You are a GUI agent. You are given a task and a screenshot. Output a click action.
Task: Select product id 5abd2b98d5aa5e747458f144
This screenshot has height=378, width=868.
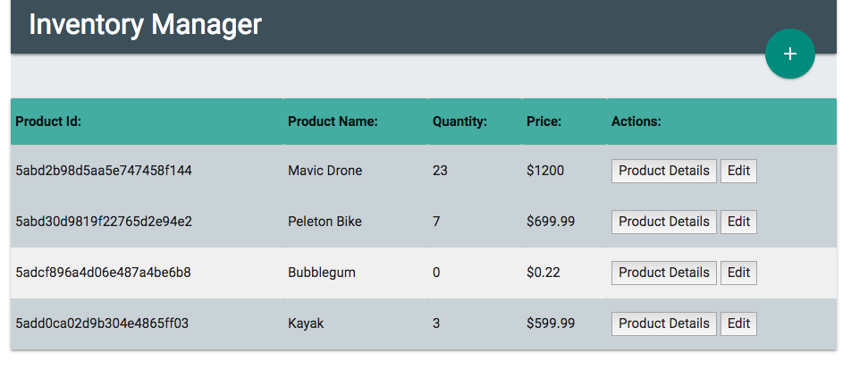pyautogui.click(x=104, y=171)
